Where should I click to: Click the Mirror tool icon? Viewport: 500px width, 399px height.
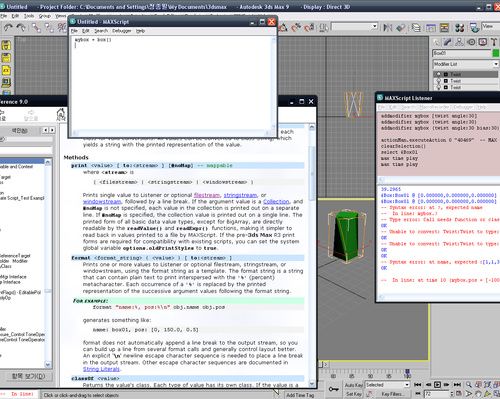388,27
